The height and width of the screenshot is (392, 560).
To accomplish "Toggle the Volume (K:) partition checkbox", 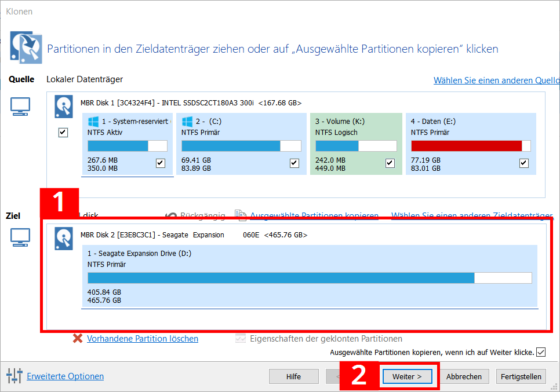I will [390, 163].
